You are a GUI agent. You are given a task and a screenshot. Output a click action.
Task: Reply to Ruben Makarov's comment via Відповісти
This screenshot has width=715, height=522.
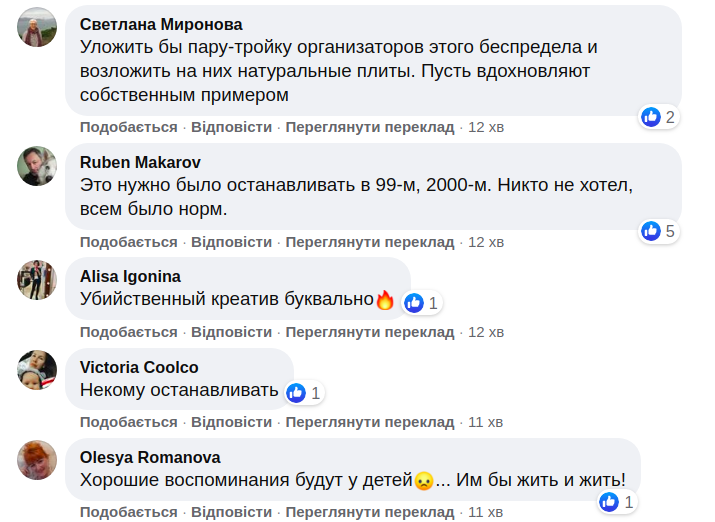point(231,242)
